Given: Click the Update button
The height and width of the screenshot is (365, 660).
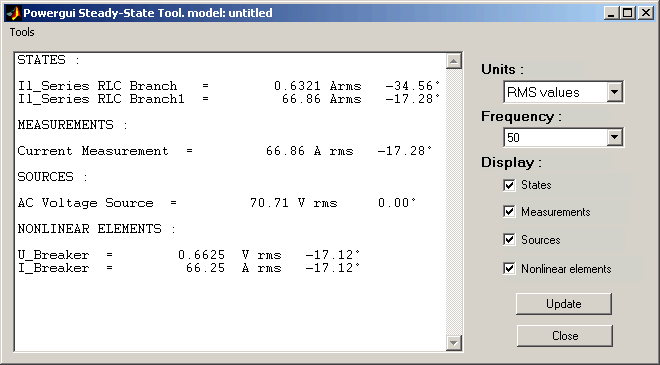Looking at the screenshot, I should [564, 304].
